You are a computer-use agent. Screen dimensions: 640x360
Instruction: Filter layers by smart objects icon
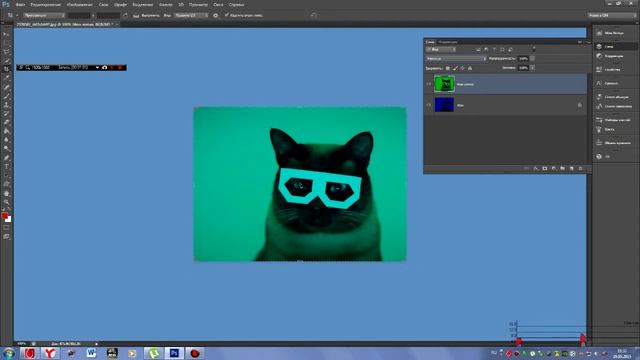[510, 49]
